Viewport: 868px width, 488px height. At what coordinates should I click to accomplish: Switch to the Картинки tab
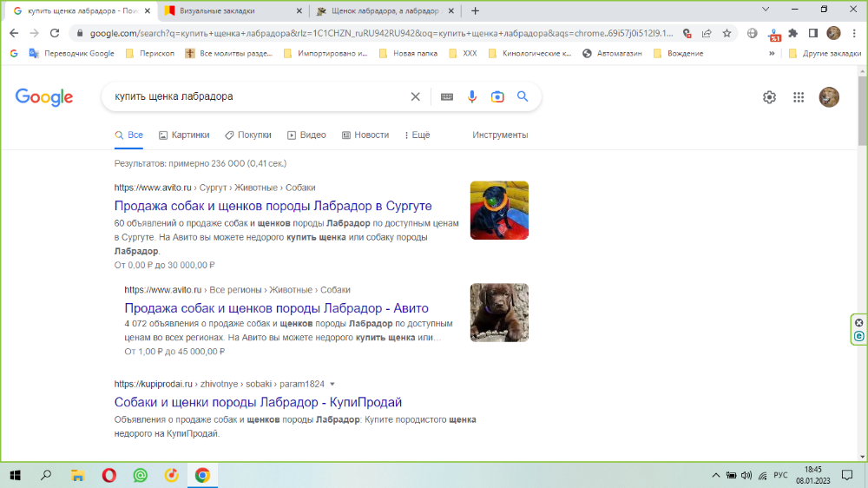[x=184, y=135]
